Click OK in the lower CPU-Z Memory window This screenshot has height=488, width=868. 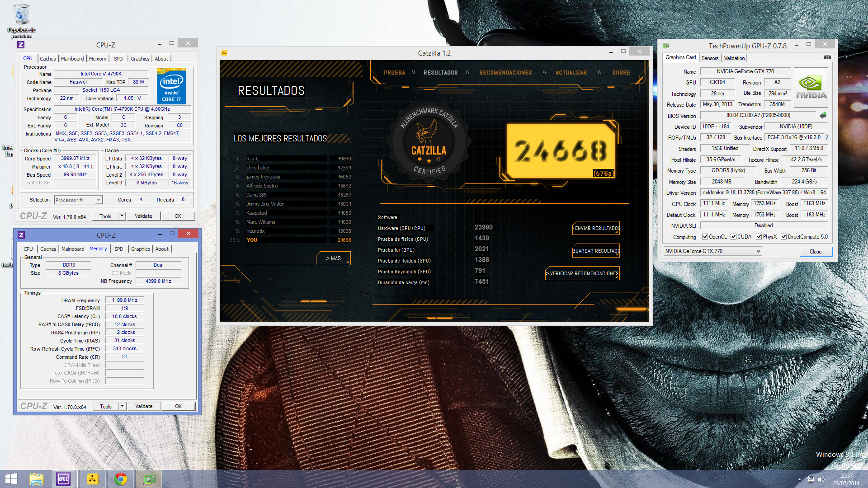(x=178, y=406)
